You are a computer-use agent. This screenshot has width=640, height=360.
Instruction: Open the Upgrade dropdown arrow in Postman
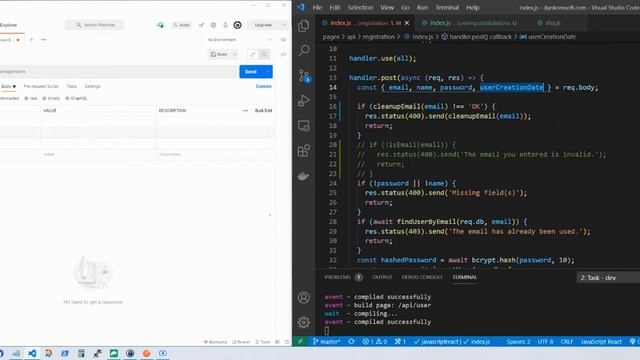[x=284, y=25]
